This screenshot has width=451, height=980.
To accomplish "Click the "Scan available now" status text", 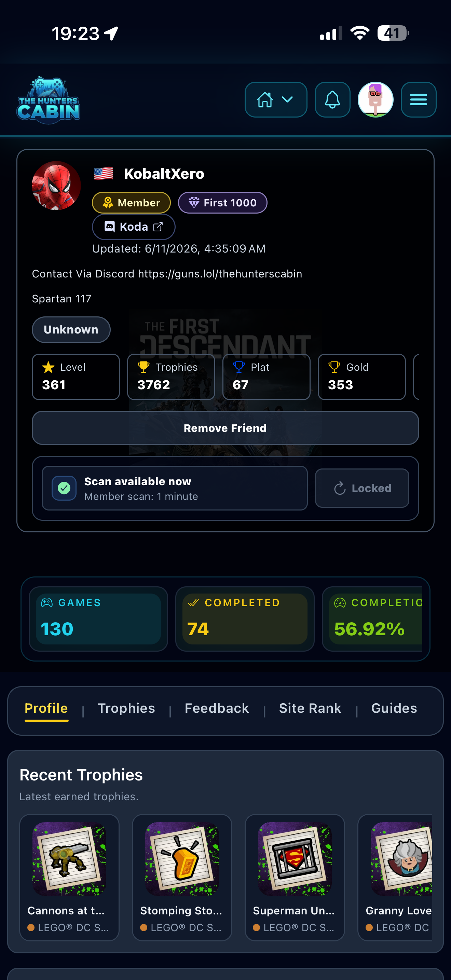I will tap(138, 481).
